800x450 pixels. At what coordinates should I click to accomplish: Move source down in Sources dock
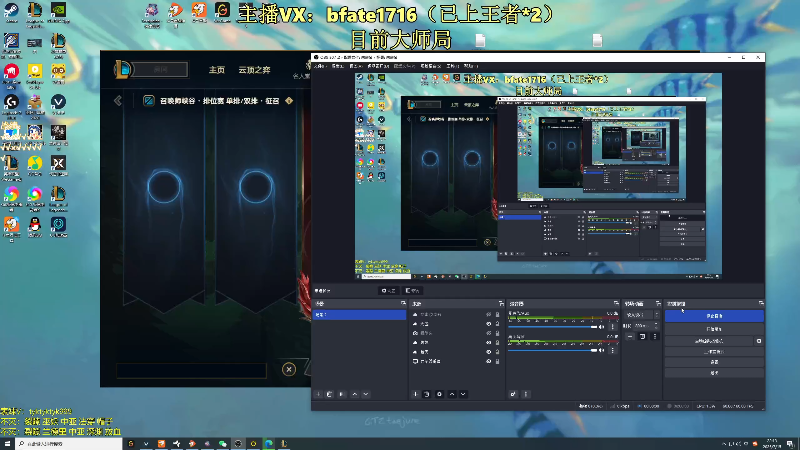(463, 394)
